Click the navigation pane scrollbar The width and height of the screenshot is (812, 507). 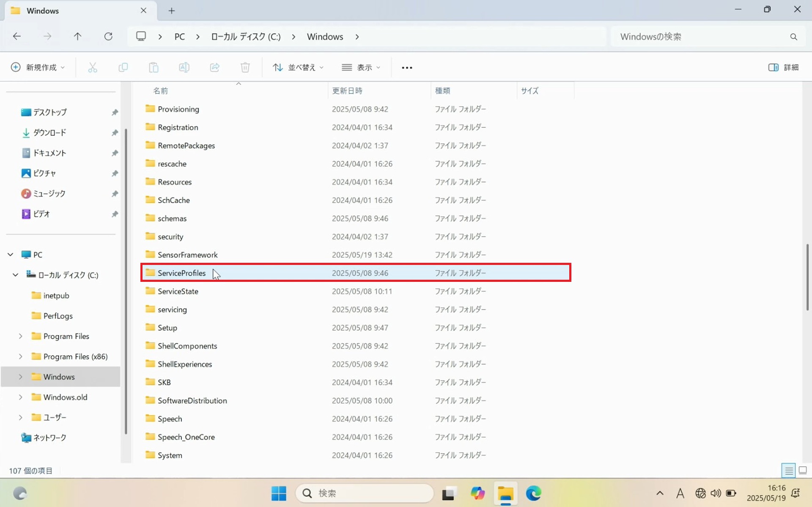pos(126,281)
